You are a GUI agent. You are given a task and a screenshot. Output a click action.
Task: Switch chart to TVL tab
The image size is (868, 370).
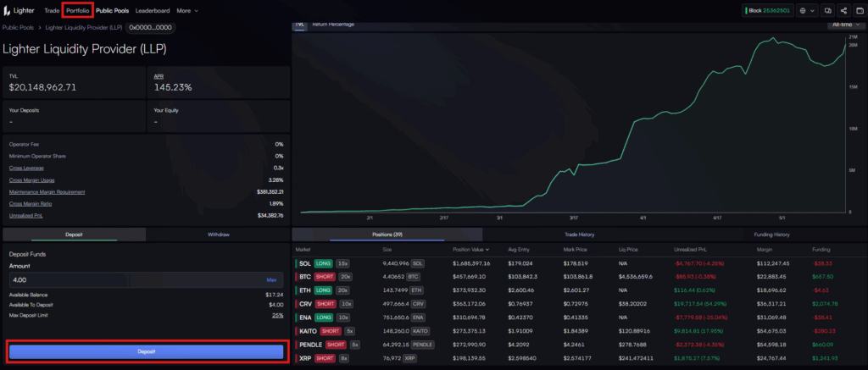pos(299,25)
